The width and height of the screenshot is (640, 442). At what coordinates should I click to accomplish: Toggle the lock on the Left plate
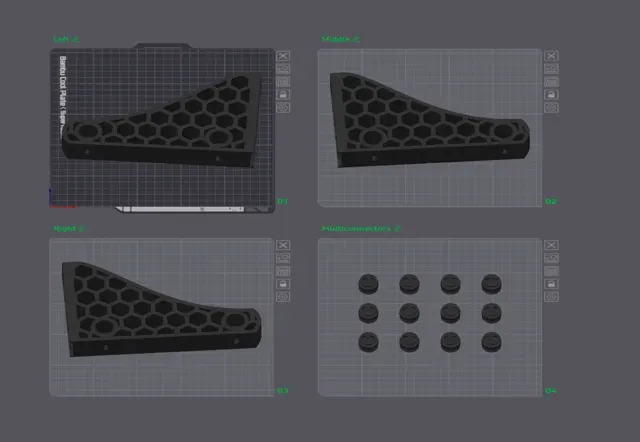[283, 95]
